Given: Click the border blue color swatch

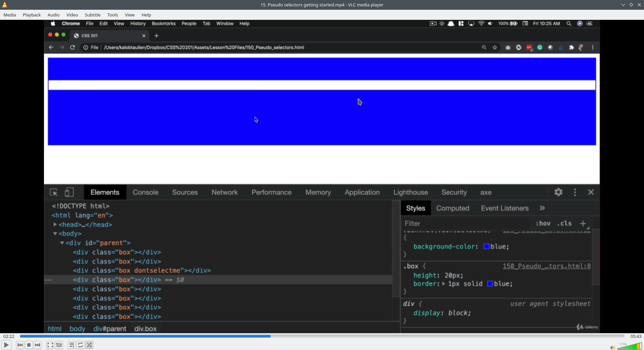Looking at the screenshot, I should point(490,284).
